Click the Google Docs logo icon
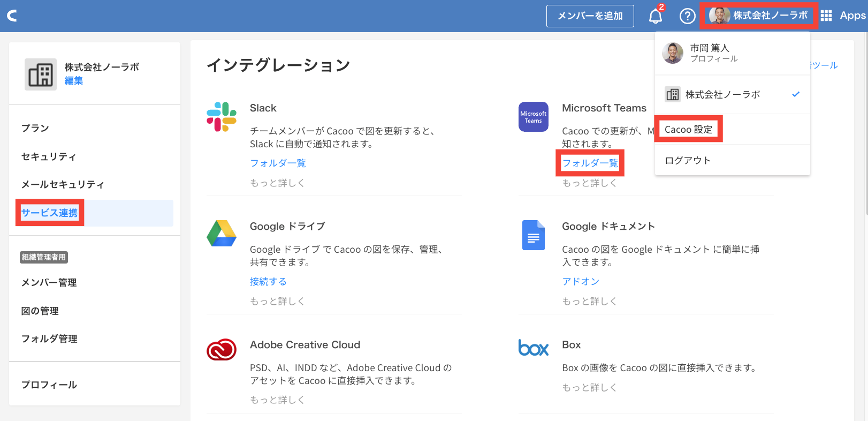 click(x=534, y=235)
